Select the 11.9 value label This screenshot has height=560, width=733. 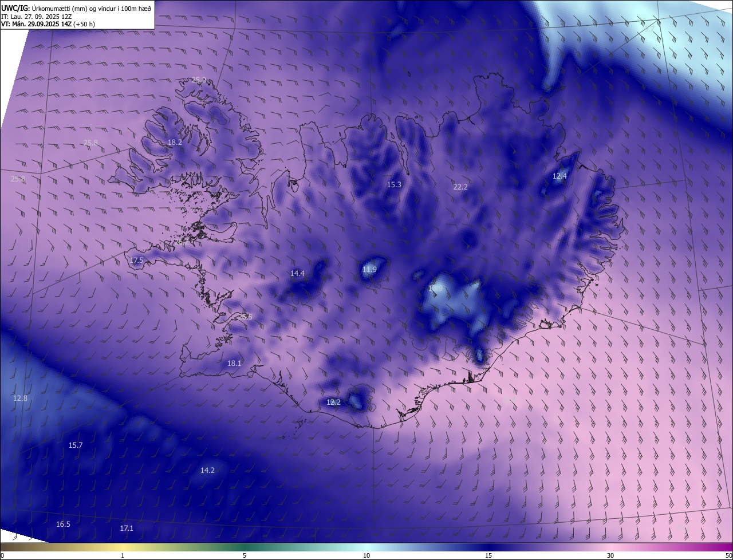370,269
